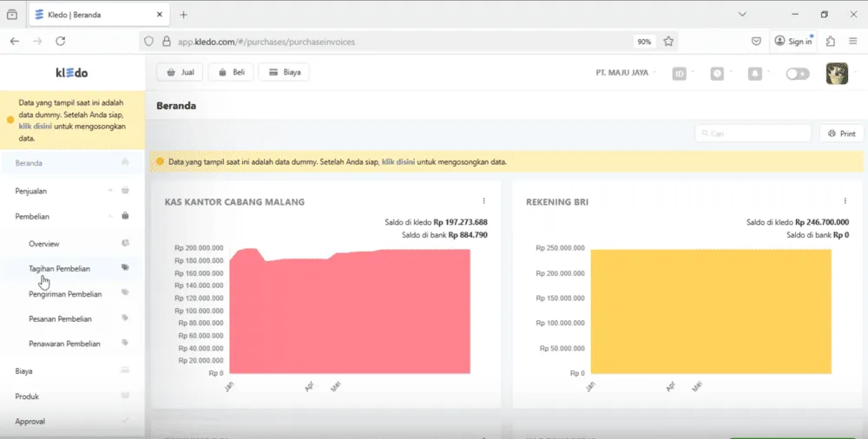Viewport: 868px width, 439px height.
Task: Click the Pesanan Pembelian tag icon
Action: [125, 318]
